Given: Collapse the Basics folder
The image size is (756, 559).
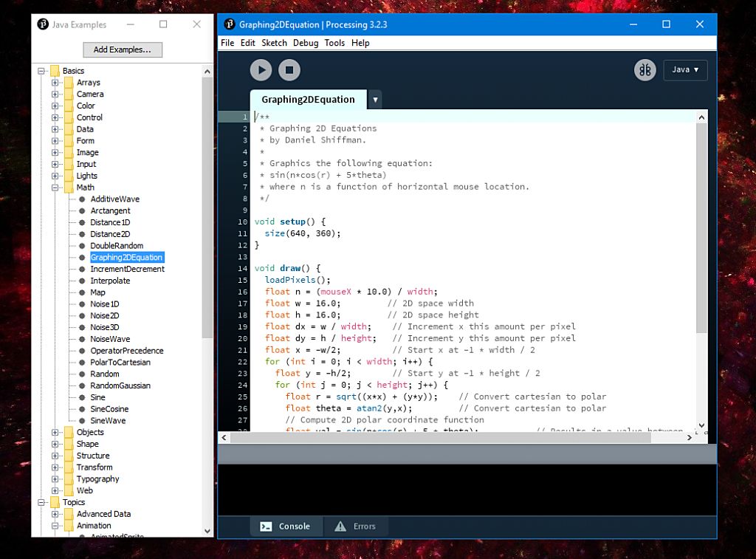Looking at the screenshot, I should pos(41,71).
